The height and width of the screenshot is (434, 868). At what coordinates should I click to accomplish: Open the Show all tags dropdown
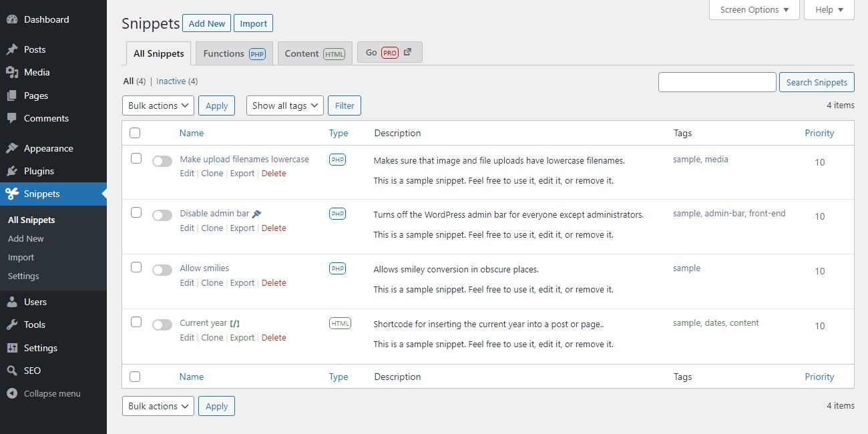(x=284, y=105)
